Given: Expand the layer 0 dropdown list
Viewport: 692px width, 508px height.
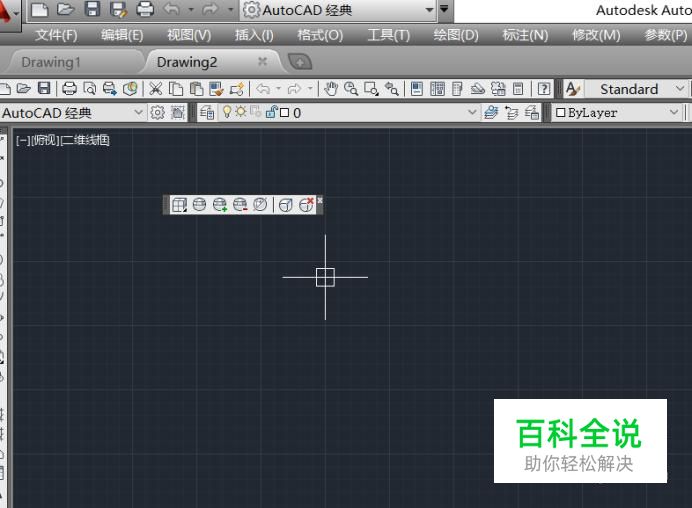Looking at the screenshot, I should pos(472,113).
